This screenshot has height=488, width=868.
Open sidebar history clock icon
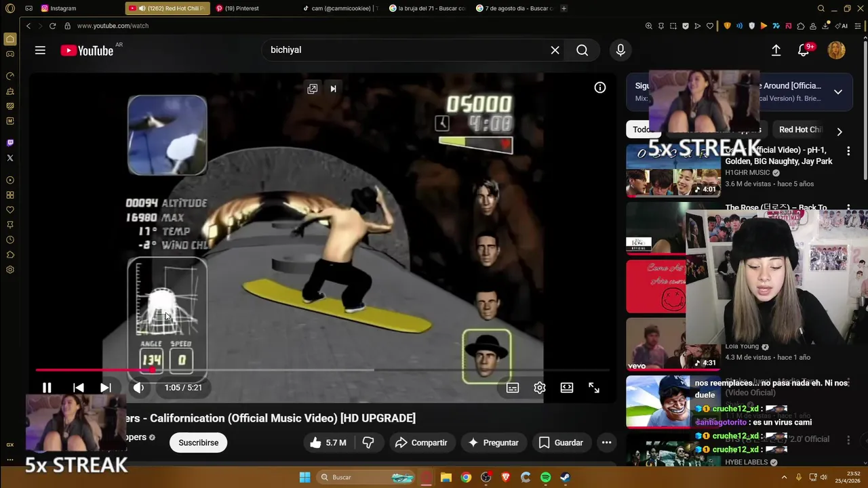tap(10, 240)
